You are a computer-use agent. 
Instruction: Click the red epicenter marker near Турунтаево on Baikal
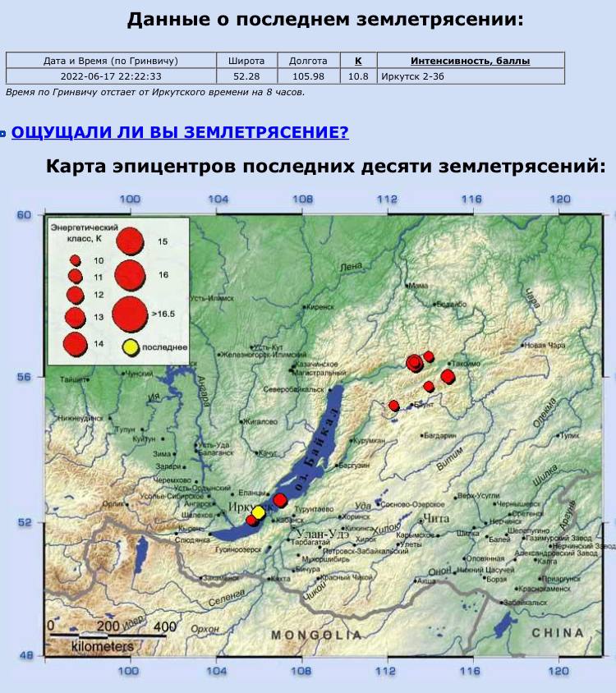[280, 500]
